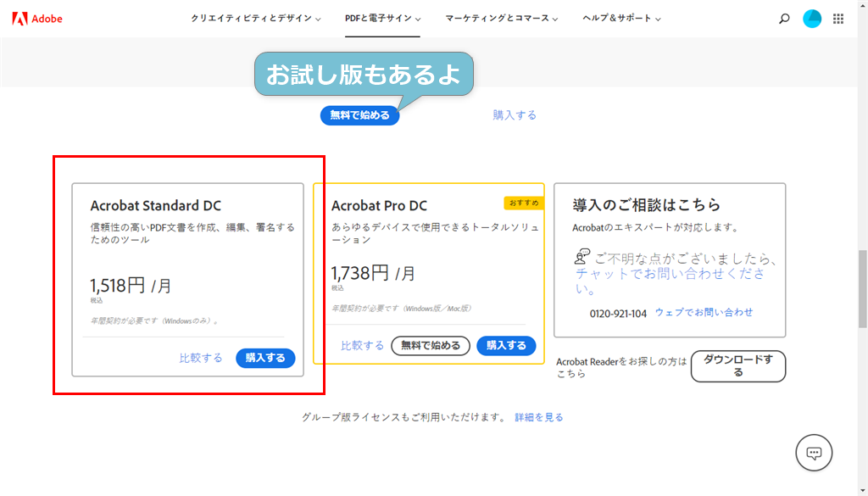Click ダウンロードする button for Acrobat Reader
The width and height of the screenshot is (868, 496).
[738, 366]
